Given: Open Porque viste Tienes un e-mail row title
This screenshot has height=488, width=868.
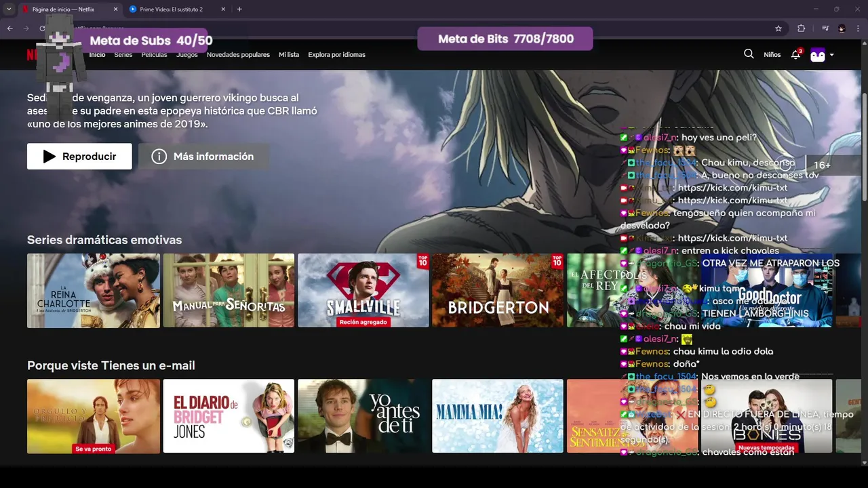Looking at the screenshot, I should coord(111,365).
